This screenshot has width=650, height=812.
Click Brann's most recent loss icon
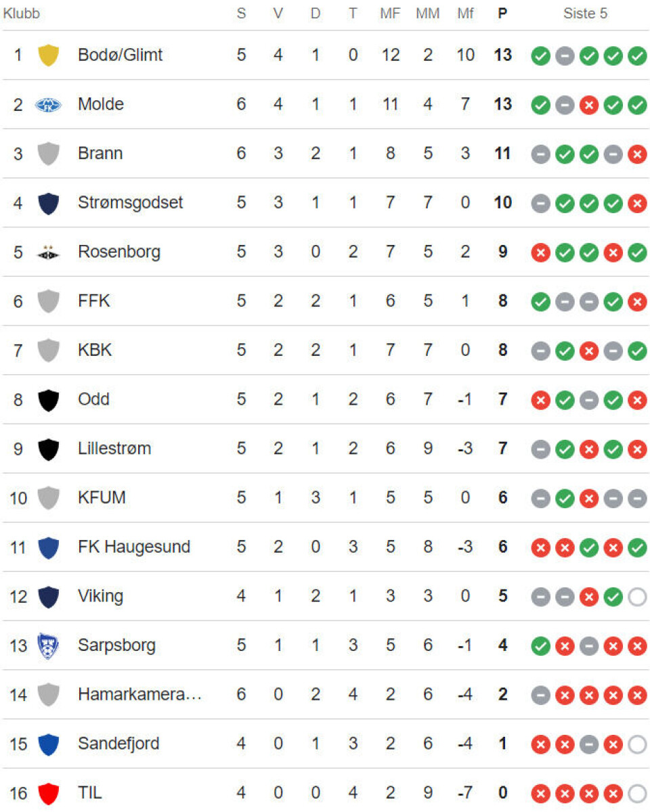637,154
